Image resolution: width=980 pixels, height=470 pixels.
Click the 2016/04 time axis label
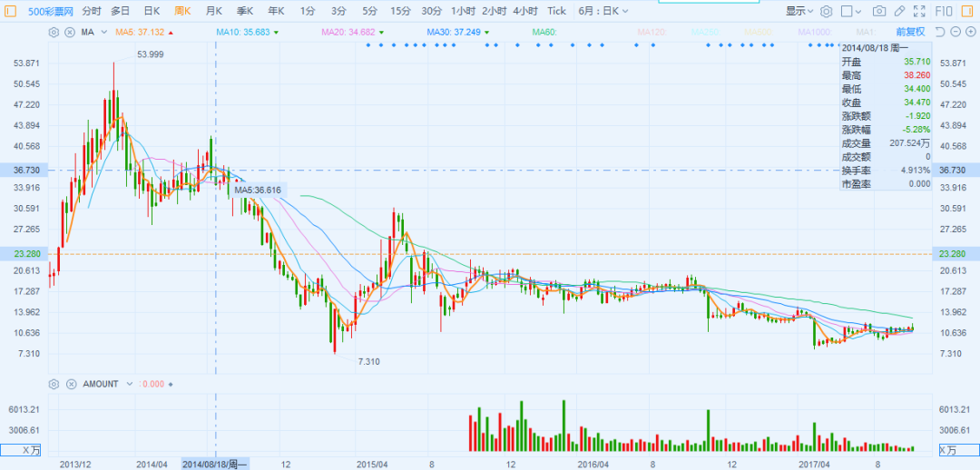593,465
